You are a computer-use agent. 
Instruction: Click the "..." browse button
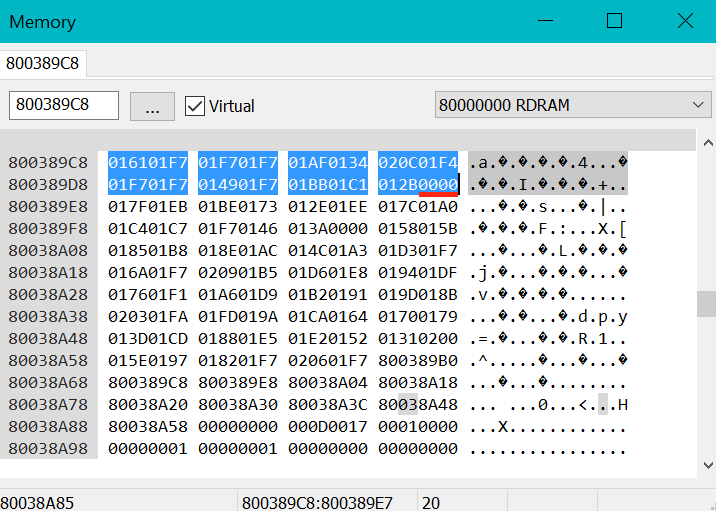pos(152,106)
